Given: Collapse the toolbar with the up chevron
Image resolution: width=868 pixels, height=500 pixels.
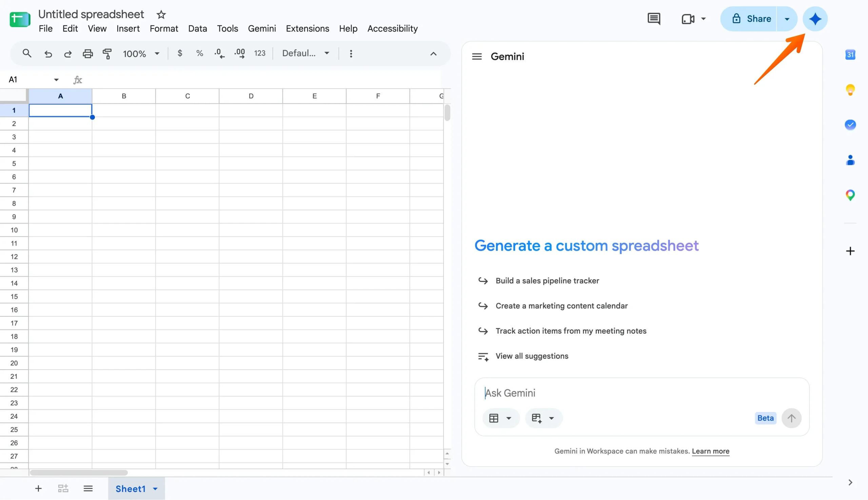Looking at the screenshot, I should point(433,54).
